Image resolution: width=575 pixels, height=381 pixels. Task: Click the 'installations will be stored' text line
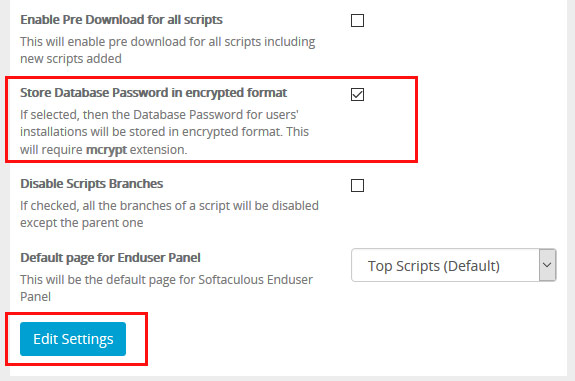(164, 132)
